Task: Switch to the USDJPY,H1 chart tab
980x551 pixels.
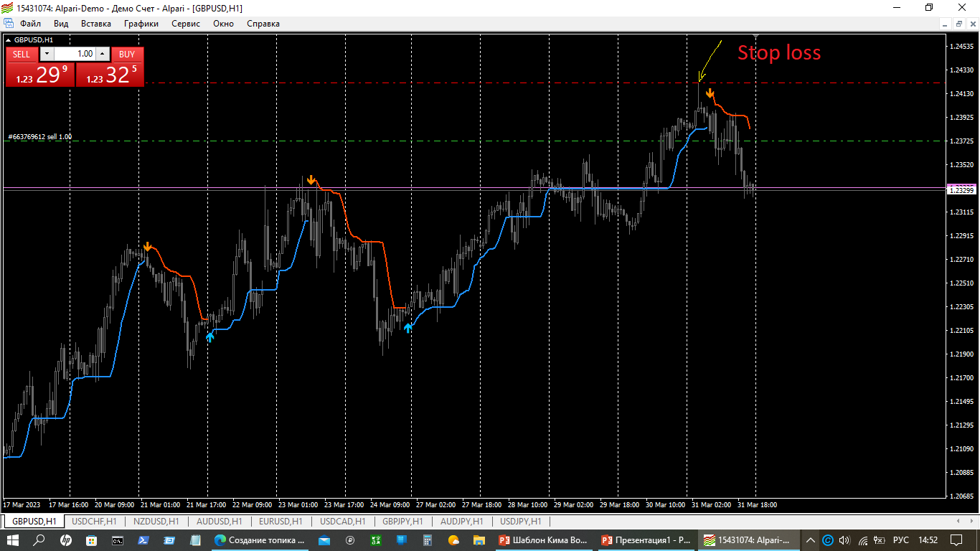Action: (520, 522)
